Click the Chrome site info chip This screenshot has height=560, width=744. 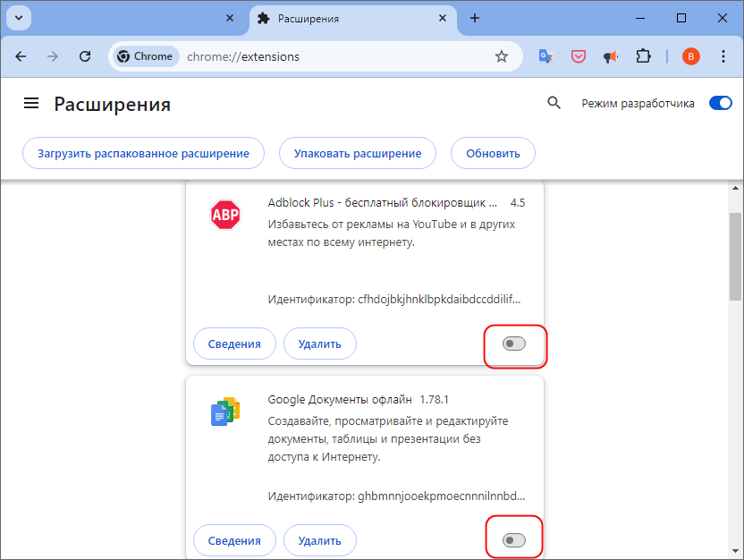click(146, 56)
